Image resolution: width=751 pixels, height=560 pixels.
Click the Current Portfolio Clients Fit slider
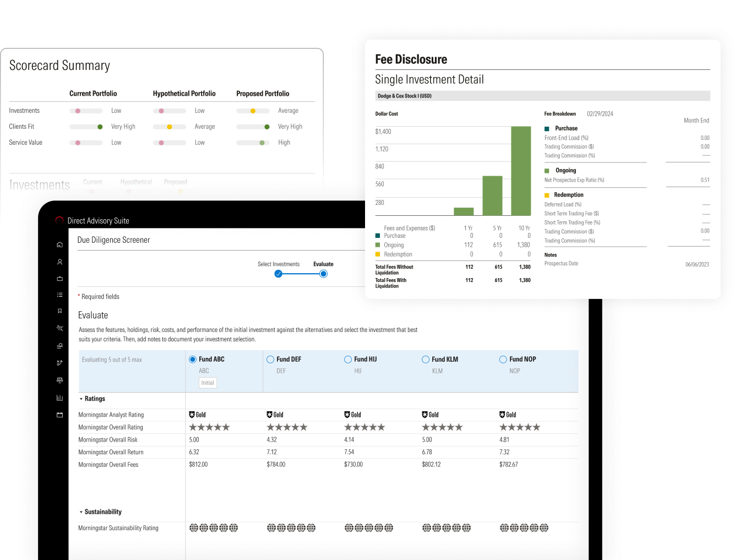pyautogui.click(x=86, y=127)
